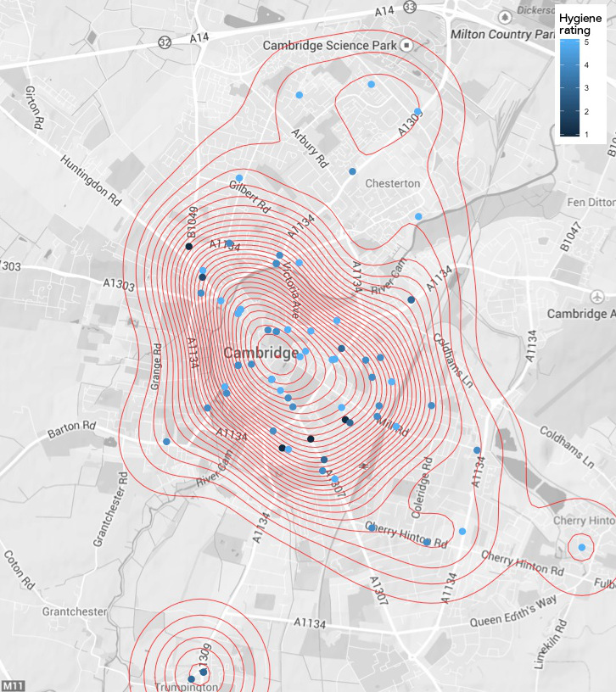This screenshot has width=616, height=692.
Task: Click the large 'Cambridge' city label
Action: click(261, 353)
